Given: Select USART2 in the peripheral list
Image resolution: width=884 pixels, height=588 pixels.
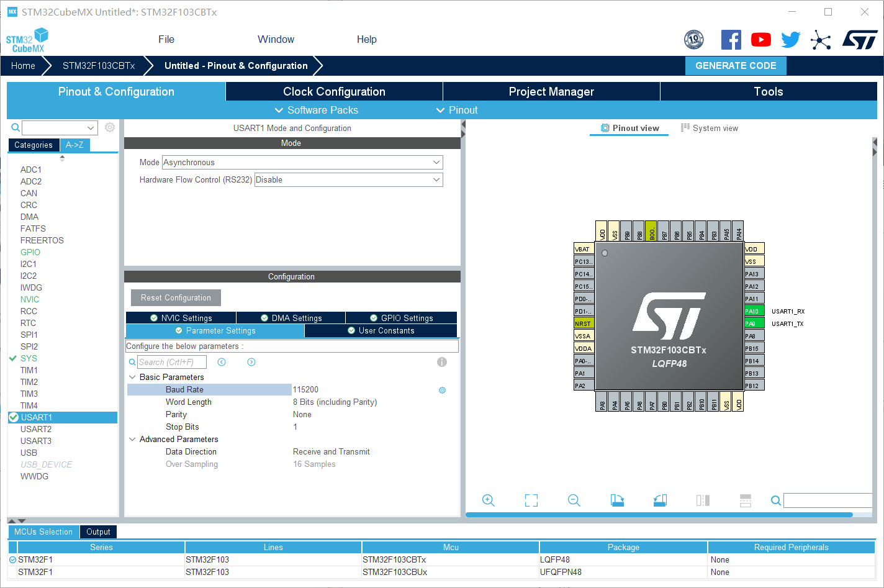Looking at the screenshot, I should 36,429.
